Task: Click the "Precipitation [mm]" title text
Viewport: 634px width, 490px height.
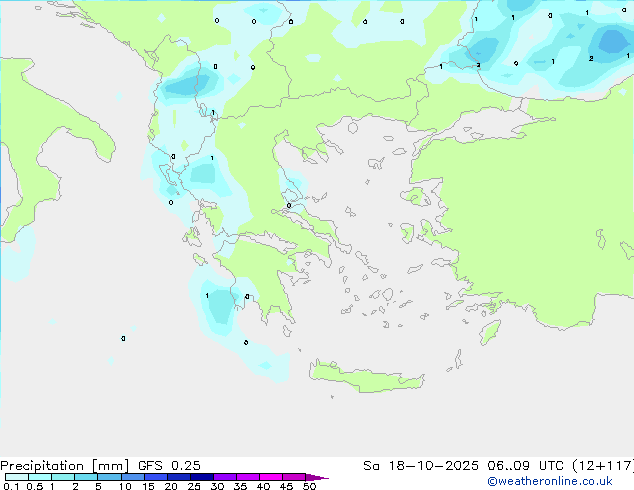Action: [x=65, y=466]
